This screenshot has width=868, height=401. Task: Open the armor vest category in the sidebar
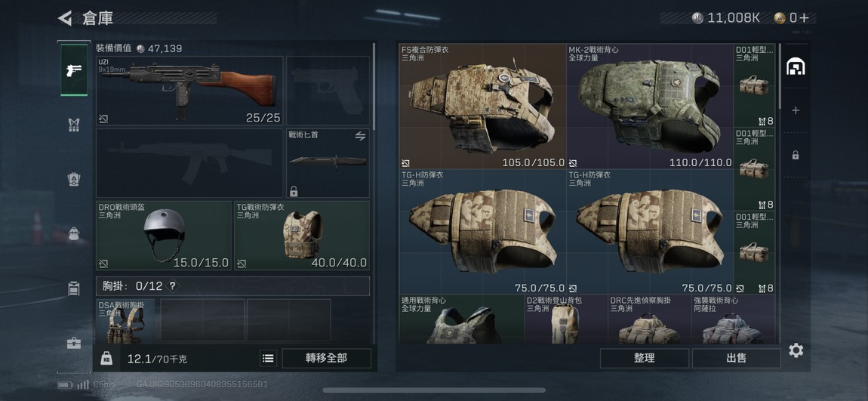[x=74, y=125]
